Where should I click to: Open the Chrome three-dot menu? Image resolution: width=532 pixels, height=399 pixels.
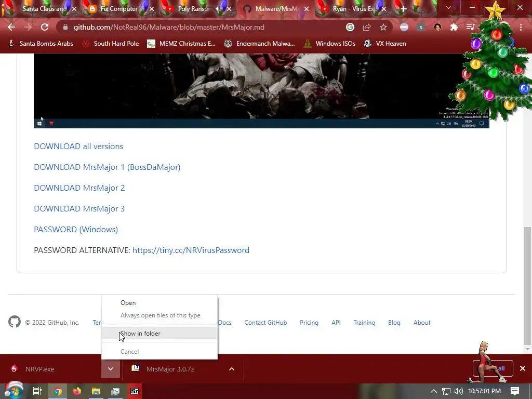coord(521,27)
